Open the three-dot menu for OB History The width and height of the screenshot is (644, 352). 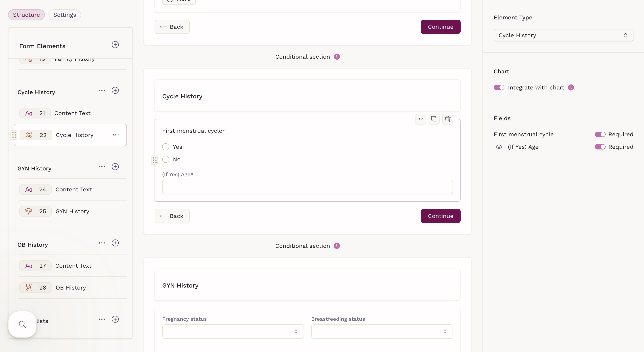point(102,243)
